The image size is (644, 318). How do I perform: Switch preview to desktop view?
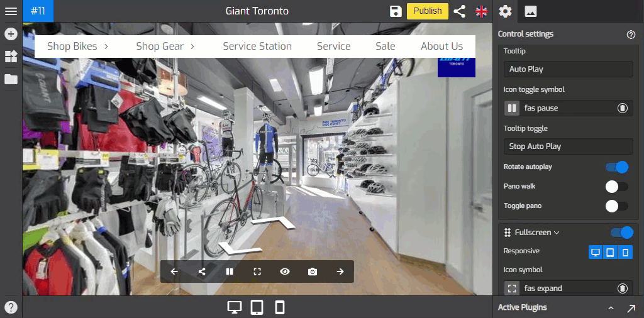click(235, 307)
